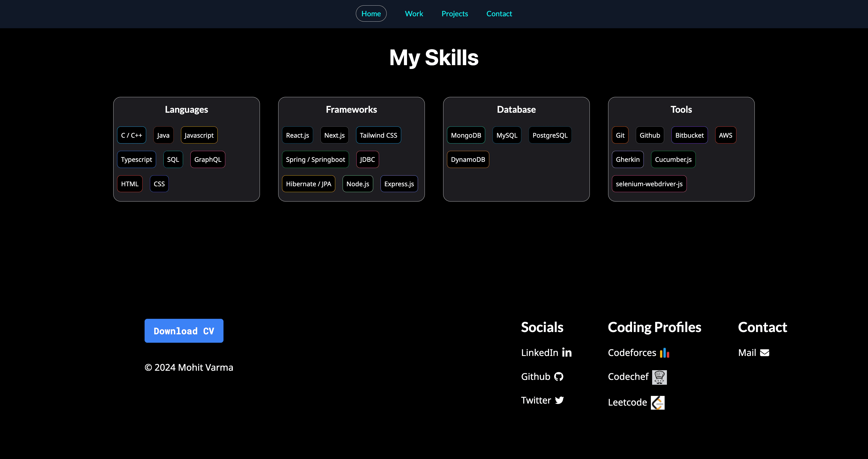Click the Coding Profiles footer heading
This screenshot has height=459, width=868.
click(x=654, y=327)
